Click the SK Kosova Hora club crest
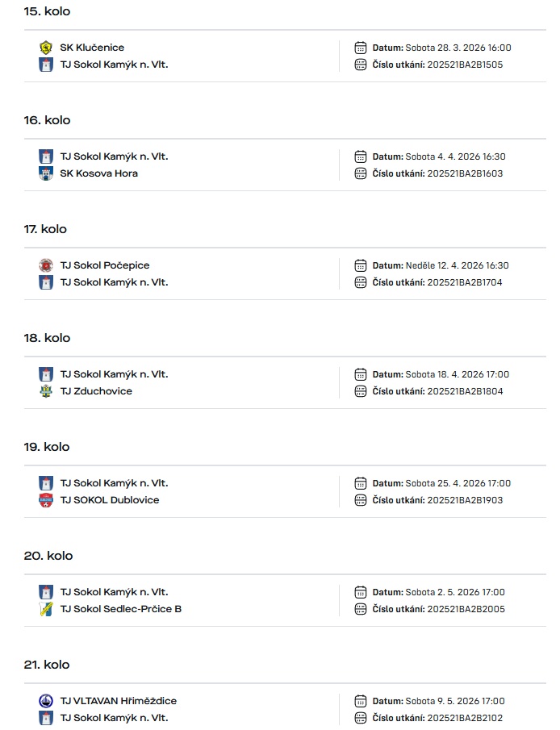 click(46, 173)
